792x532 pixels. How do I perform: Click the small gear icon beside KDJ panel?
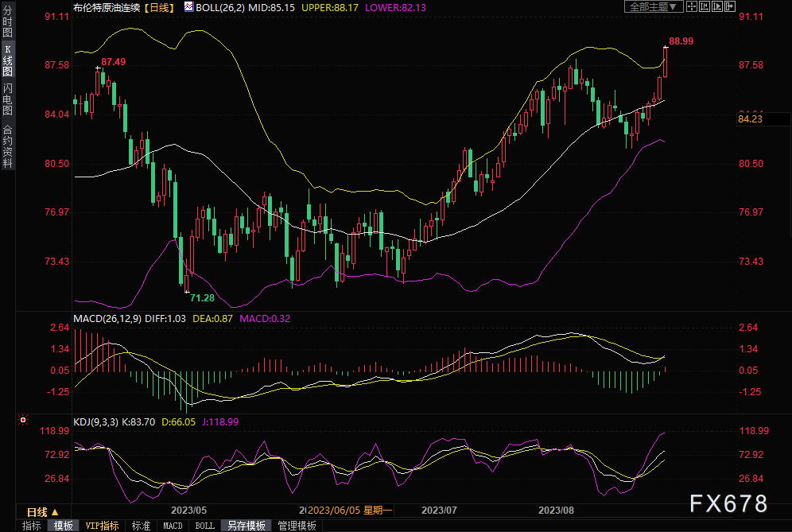(x=23, y=419)
